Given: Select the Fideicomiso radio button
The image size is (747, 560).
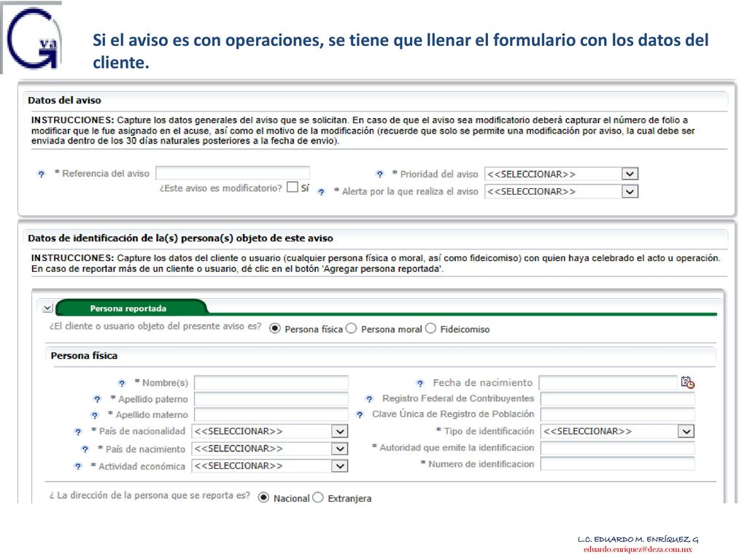Looking at the screenshot, I should tap(430, 329).
